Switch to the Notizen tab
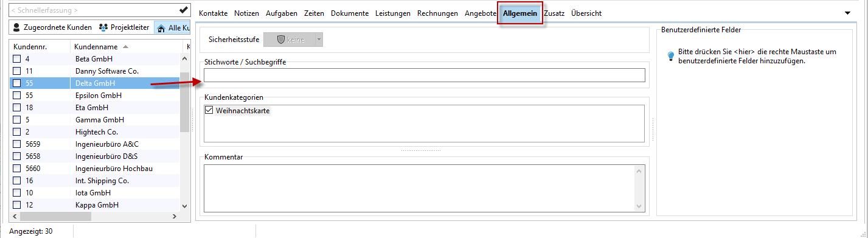 tap(246, 13)
